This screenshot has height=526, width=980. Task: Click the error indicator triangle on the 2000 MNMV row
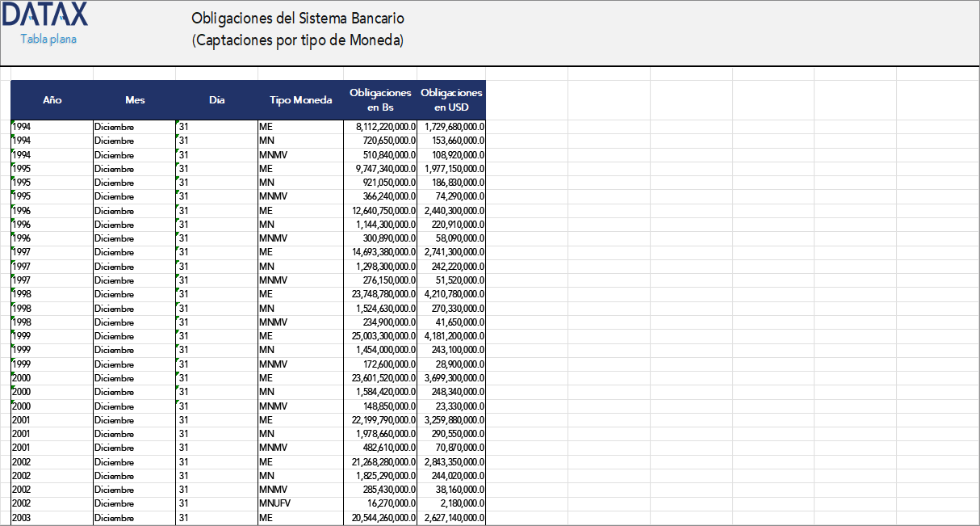click(x=12, y=402)
